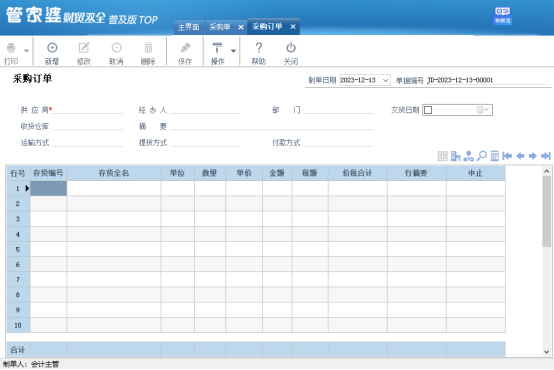Switch to the 采购单 tab
The width and height of the screenshot is (554, 370).
tap(220, 27)
